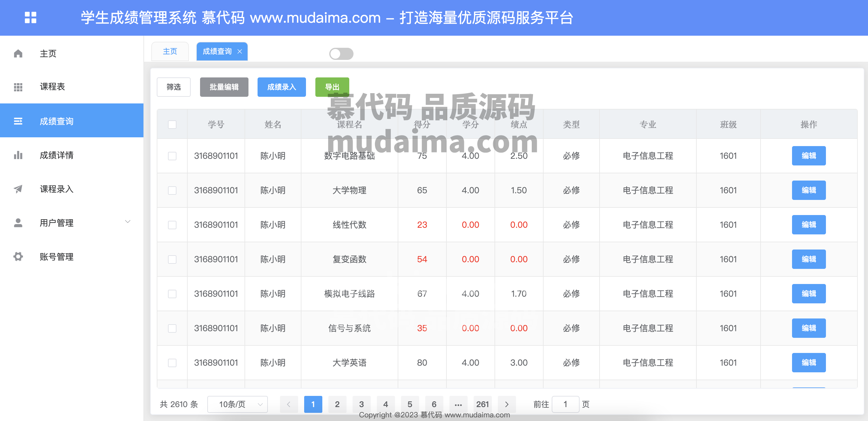Switch to the 主页 tab
This screenshot has height=421, width=868.
click(170, 51)
